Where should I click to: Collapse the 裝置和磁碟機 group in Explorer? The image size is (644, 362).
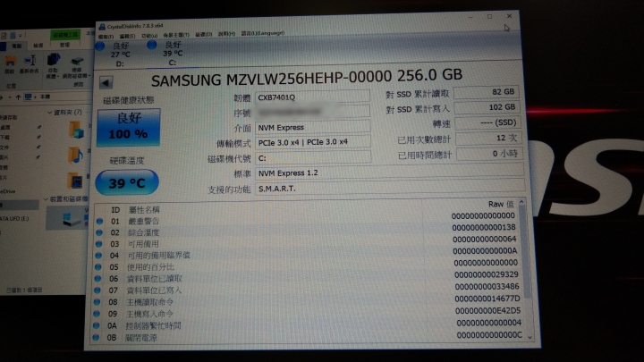point(46,199)
